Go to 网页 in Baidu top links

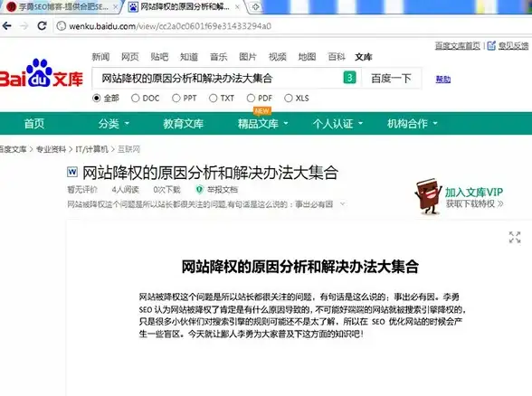point(130,57)
